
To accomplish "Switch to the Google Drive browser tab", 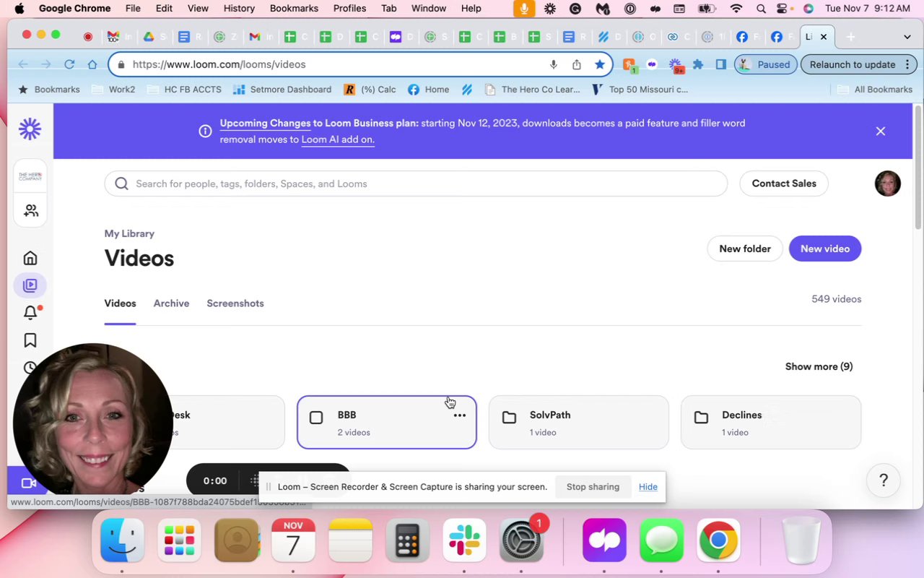I will click(x=149, y=37).
